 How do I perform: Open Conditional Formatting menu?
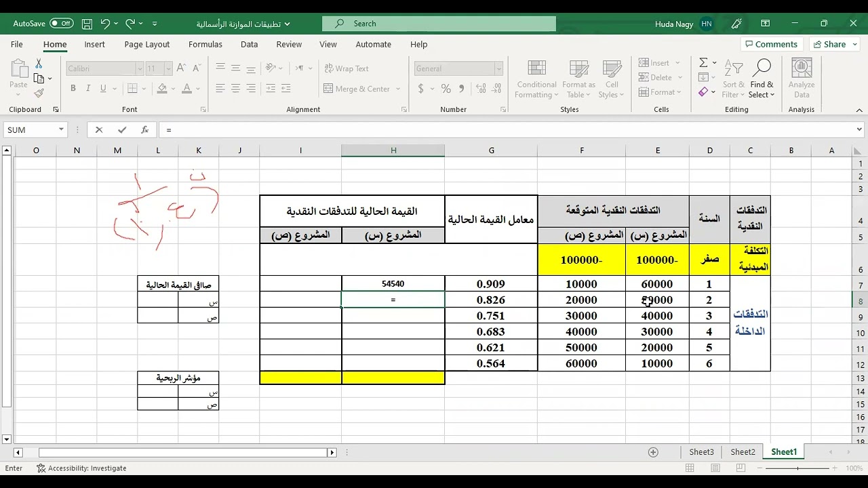coord(536,79)
